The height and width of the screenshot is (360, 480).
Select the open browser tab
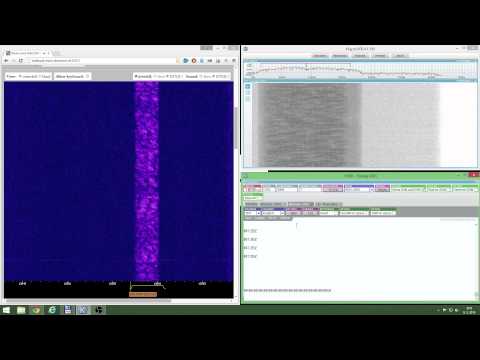point(27,53)
